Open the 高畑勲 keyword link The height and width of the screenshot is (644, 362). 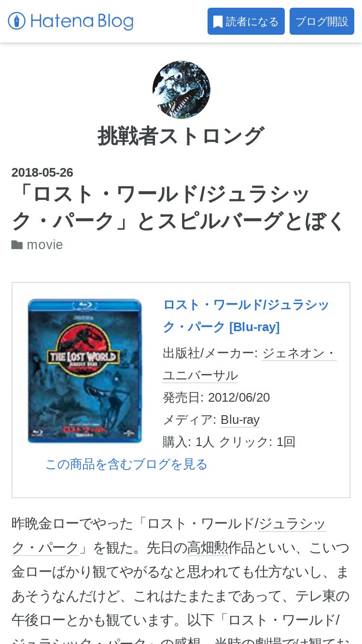(x=208, y=548)
